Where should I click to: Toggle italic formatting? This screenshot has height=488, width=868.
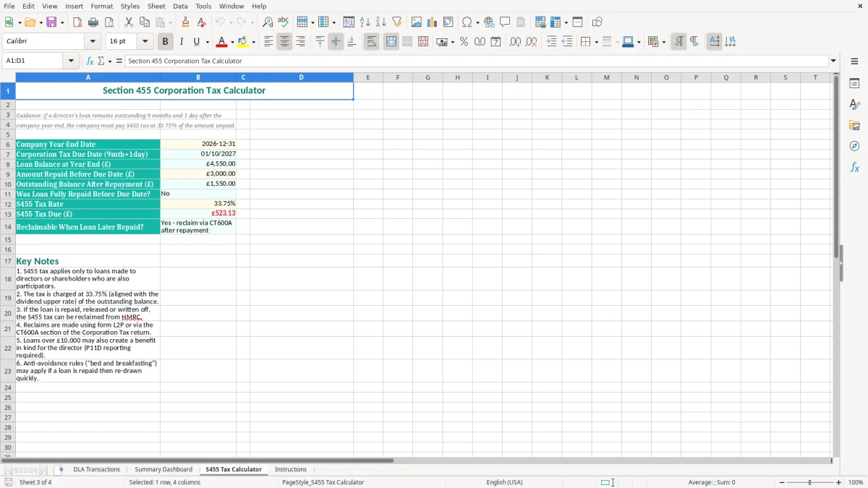181,42
